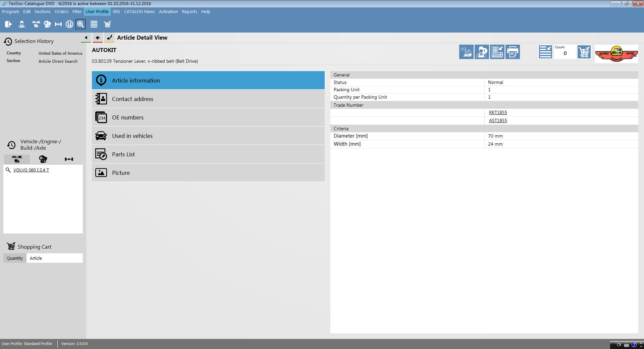
Task: Add article to cart with the cart icon
Action: coord(584,52)
